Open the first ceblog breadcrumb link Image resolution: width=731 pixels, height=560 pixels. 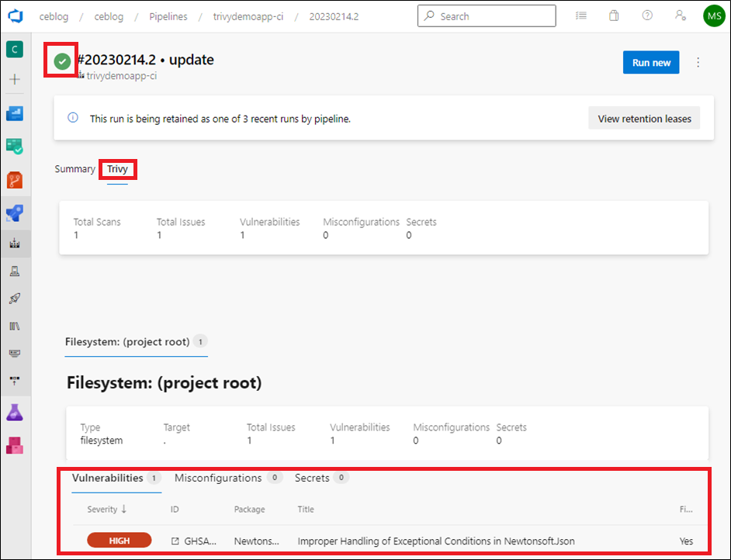click(x=54, y=17)
